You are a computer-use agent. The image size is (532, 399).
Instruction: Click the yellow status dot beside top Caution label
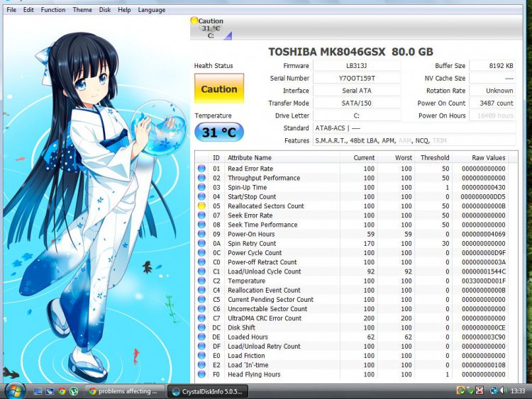pyautogui.click(x=194, y=21)
